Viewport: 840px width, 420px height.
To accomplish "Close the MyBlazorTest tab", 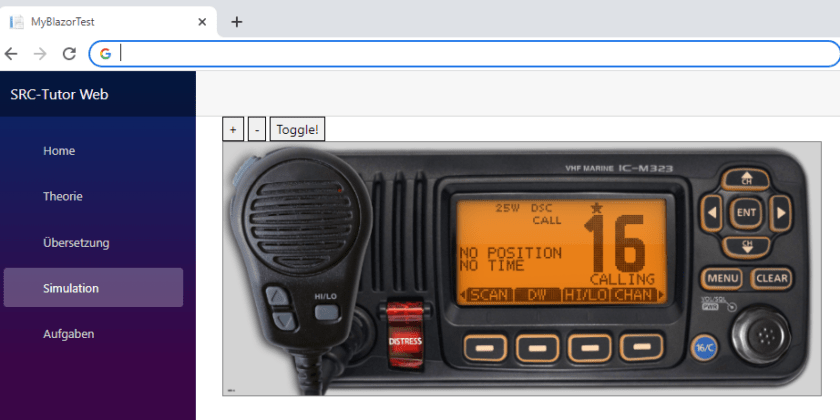I will pos(202,22).
